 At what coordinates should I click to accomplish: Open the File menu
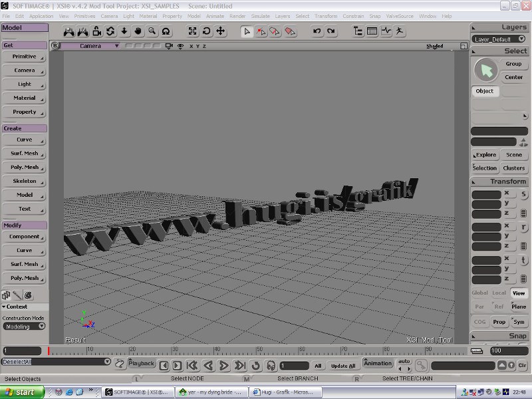[6, 16]
